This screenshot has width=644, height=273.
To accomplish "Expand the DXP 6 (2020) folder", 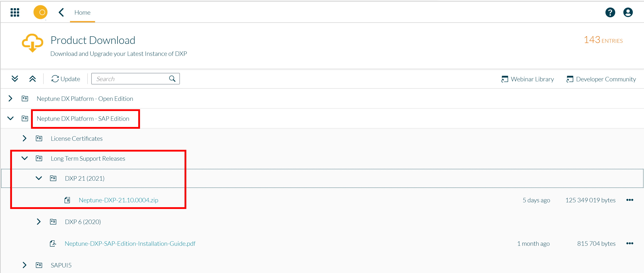I will pos(39,221).
